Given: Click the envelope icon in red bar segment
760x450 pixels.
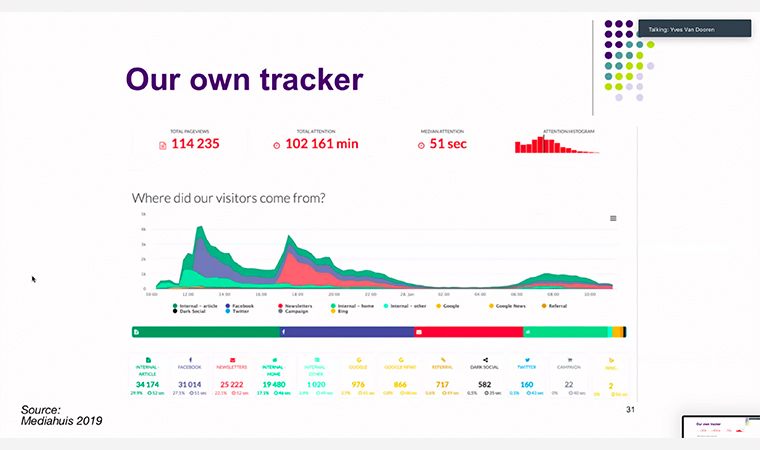Looking at the screenshot, I should pos(419,332).
